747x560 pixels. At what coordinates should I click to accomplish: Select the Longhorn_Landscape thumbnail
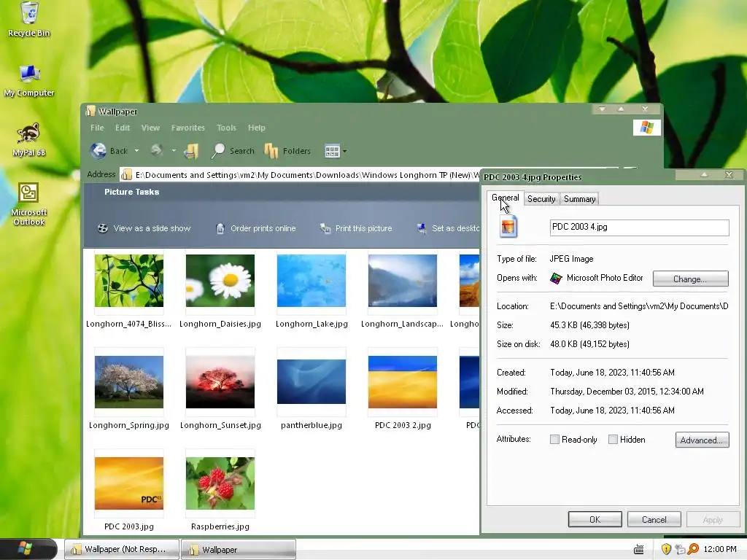(403, 281)
